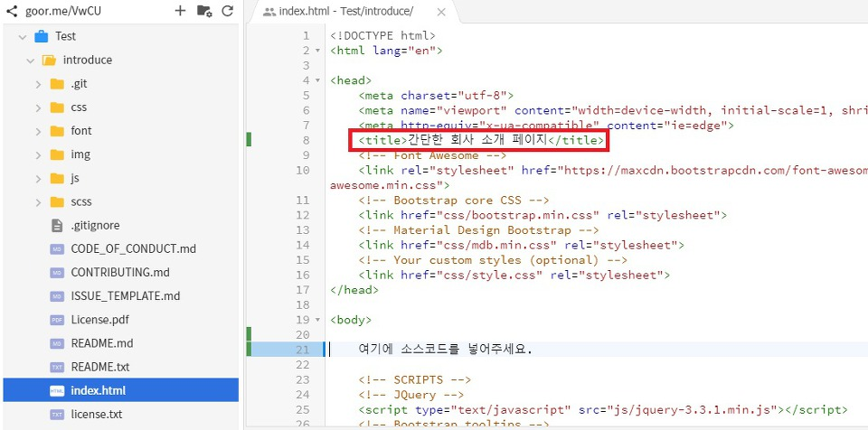This screenshot has width=868, height=430.
Task: Select the Test project name
Action: (x=65, y=36)
